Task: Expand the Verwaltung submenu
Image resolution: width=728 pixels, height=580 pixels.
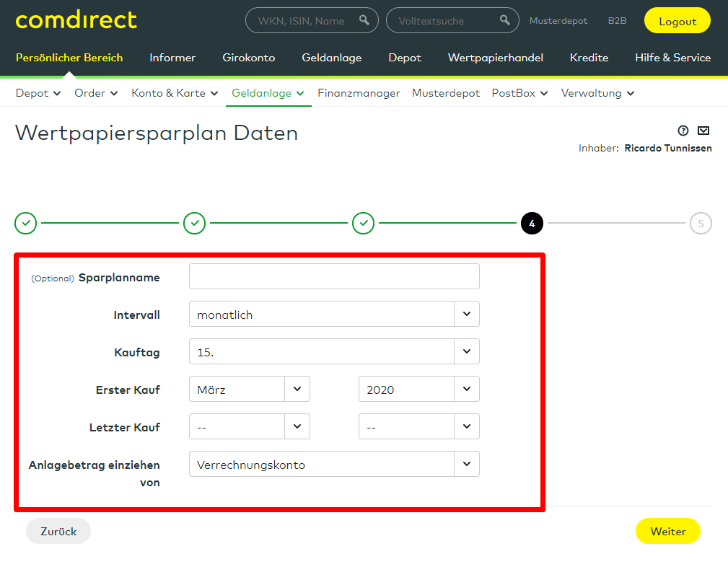Action: (x=597, y=93)
